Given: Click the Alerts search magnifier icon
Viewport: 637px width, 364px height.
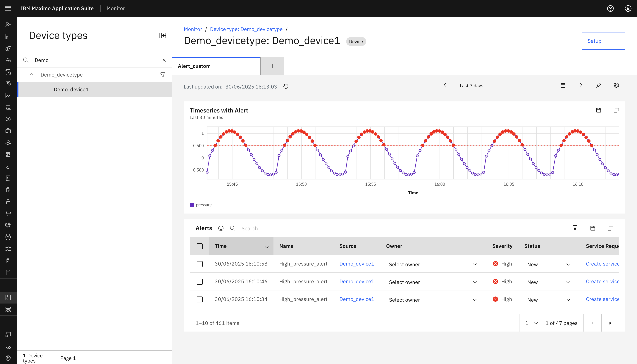Looking at the screenshot, I should click(233, 228).
